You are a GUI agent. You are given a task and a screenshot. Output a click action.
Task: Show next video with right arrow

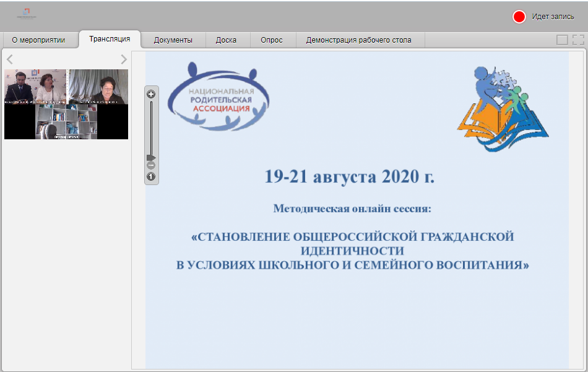tap(124, 59)
